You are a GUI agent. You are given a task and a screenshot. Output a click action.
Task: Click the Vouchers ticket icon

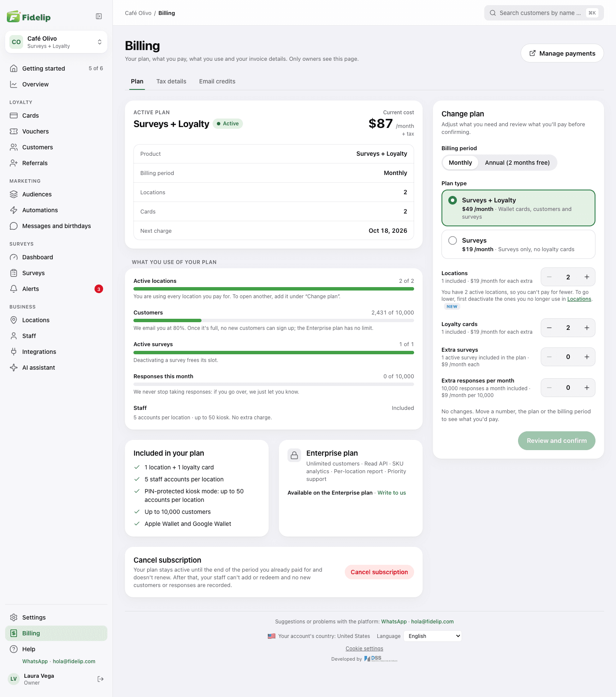14,131
